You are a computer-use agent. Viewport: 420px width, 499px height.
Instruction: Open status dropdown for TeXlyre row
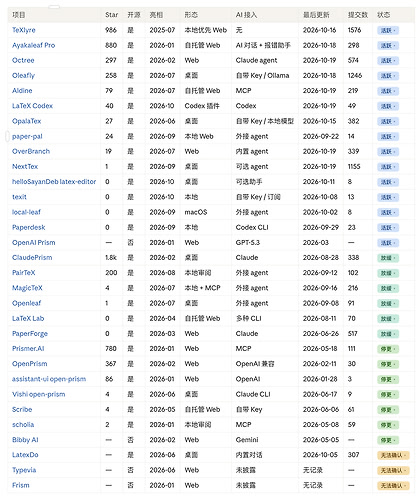tap(388, 30)
